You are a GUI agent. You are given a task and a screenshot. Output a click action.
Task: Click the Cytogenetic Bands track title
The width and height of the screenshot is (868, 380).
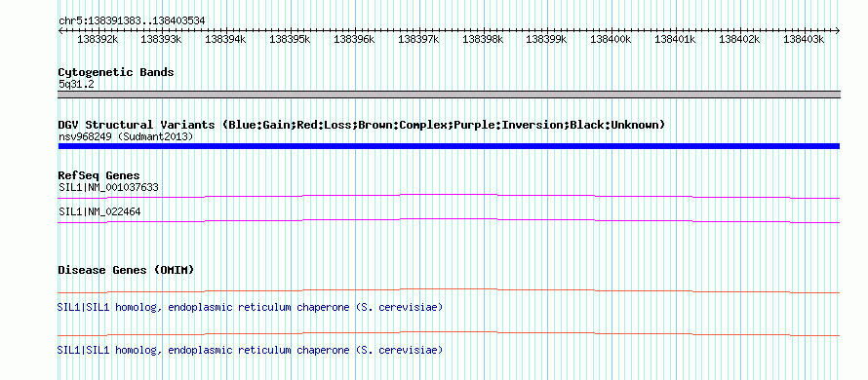click(x=116, y=72)
